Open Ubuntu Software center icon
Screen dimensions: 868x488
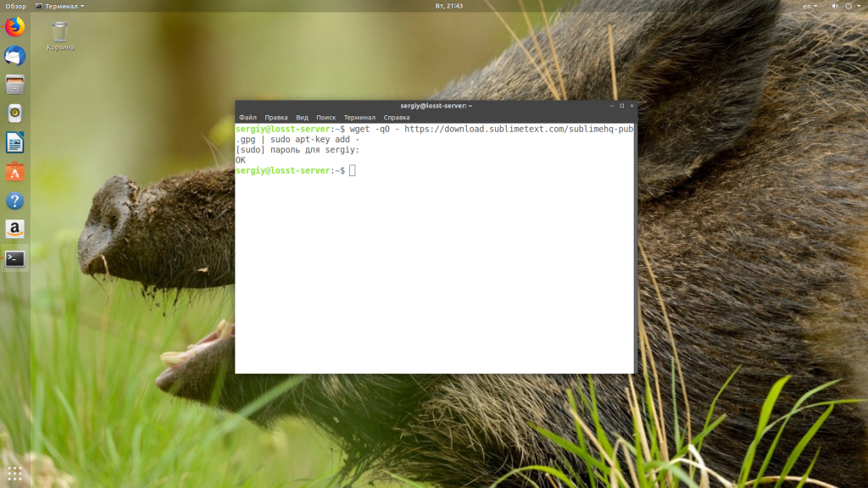click(x=14, y=172)
